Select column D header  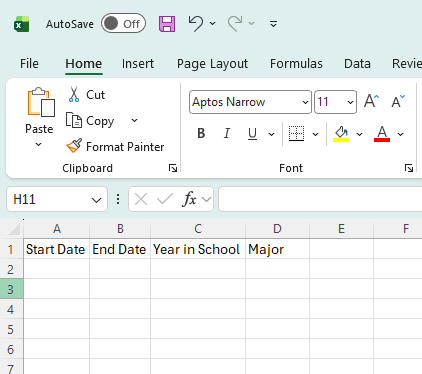[x=277, y=229]
